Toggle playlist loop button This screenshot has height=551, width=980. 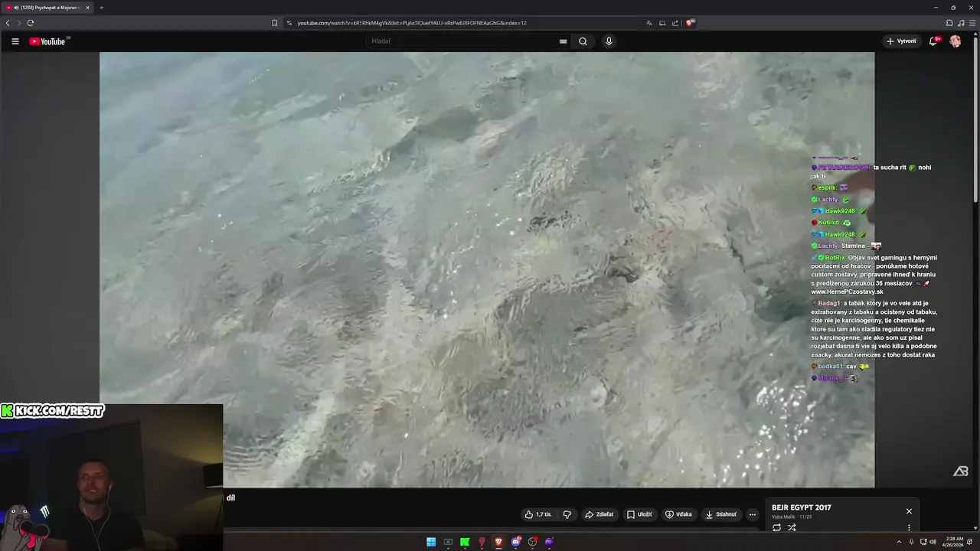[776, 527]
